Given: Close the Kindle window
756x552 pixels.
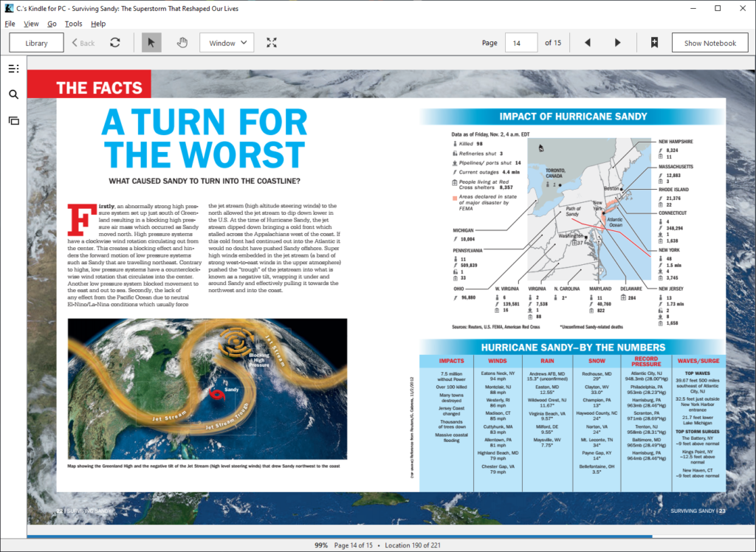Looking at the screenshot, I should point(743,8).
